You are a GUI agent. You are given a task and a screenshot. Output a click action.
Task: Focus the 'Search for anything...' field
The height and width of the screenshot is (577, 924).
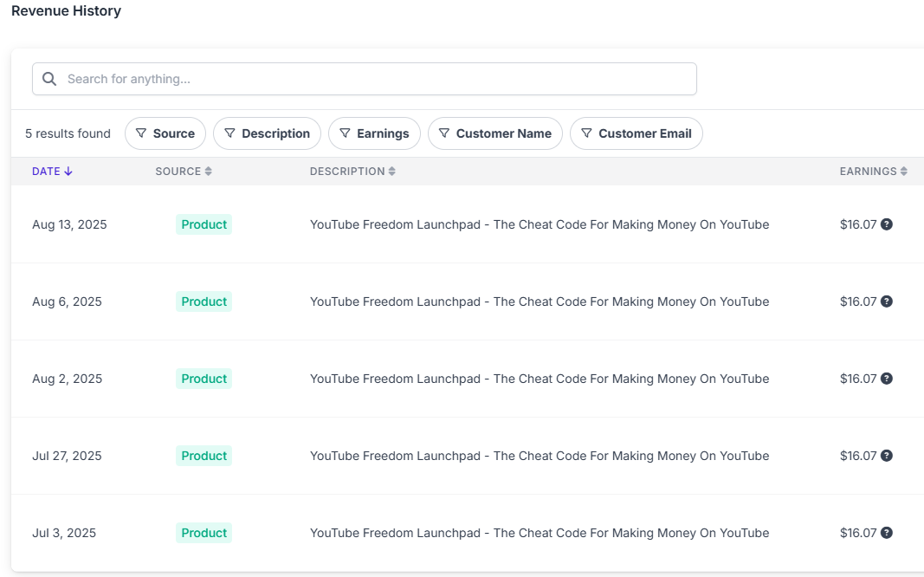[x=365, y=79]
